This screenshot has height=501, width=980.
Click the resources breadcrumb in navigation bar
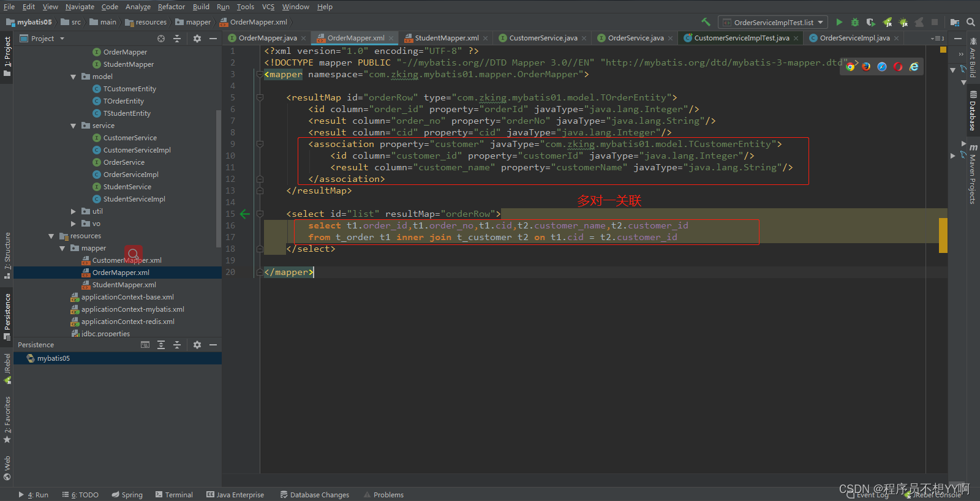click(146, 22)
